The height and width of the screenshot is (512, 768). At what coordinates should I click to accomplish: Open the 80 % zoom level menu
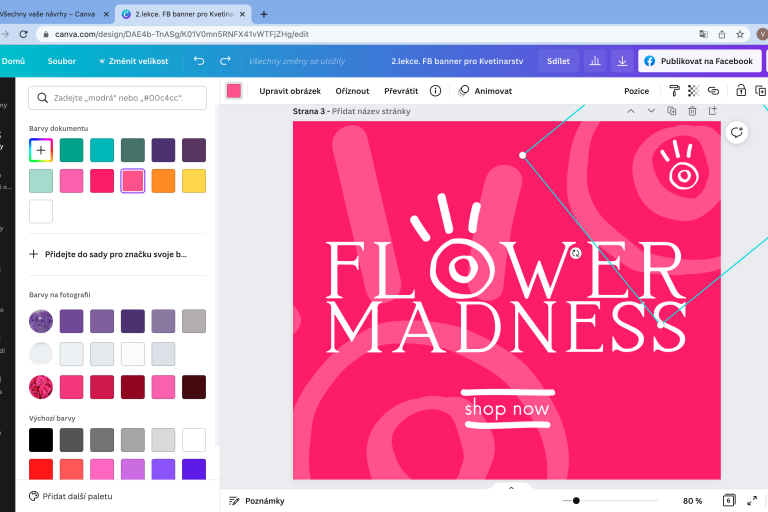tap(692, 500)
